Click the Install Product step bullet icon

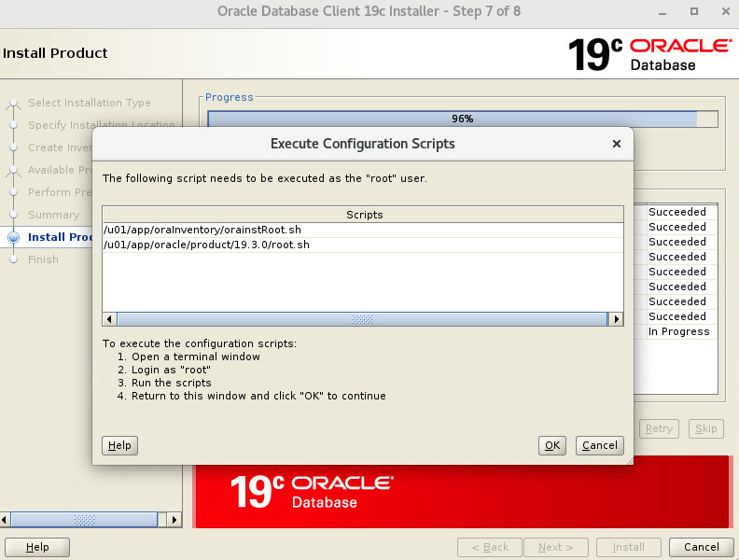tap(14, 237)
